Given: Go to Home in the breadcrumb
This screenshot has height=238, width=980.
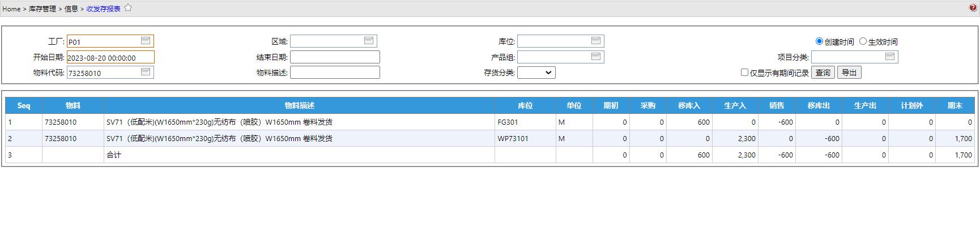Looking at the screenshot, I should click(11, 9).
